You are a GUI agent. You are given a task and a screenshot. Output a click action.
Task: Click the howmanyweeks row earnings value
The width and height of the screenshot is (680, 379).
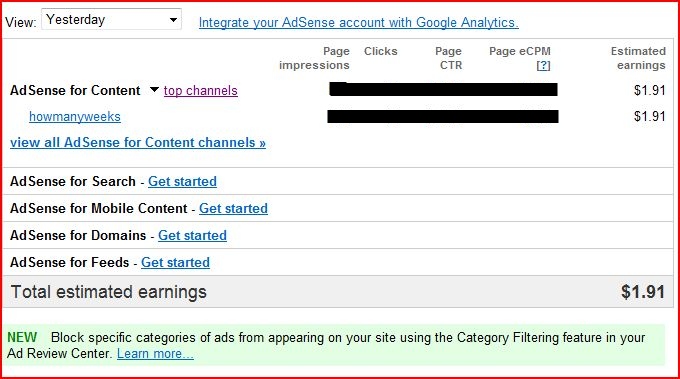[x=649, y=116]
